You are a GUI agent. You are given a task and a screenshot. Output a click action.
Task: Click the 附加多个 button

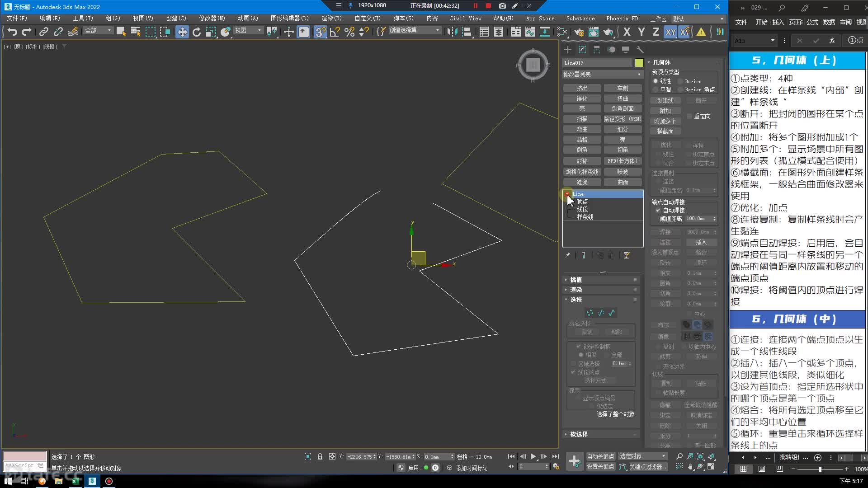(x=665, y=121)
